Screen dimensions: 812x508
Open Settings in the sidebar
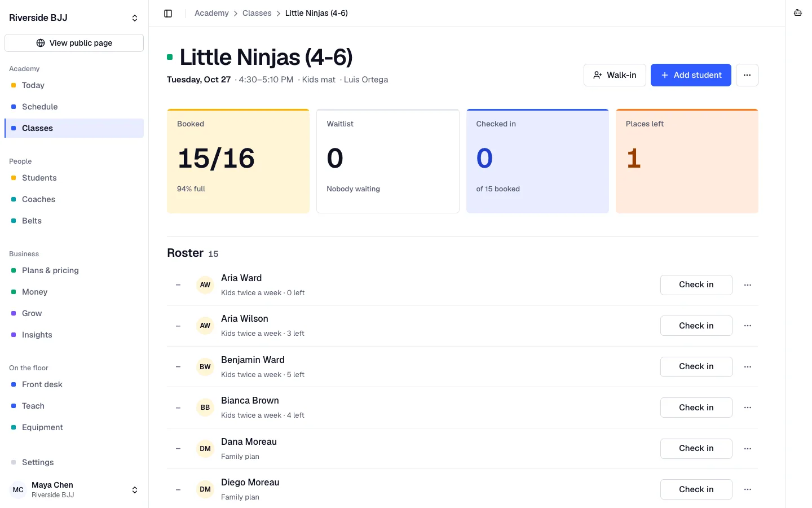[74, 462]
